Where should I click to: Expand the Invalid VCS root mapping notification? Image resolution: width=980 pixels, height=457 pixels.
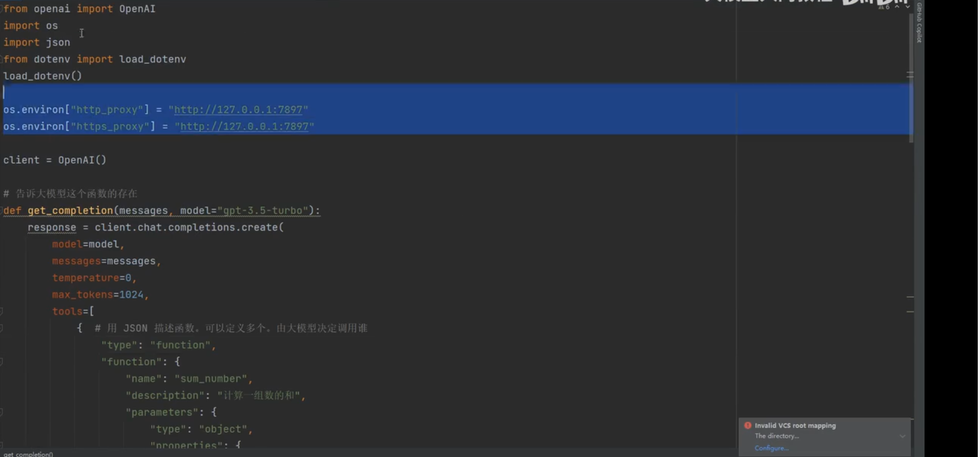tap(902, 436)
